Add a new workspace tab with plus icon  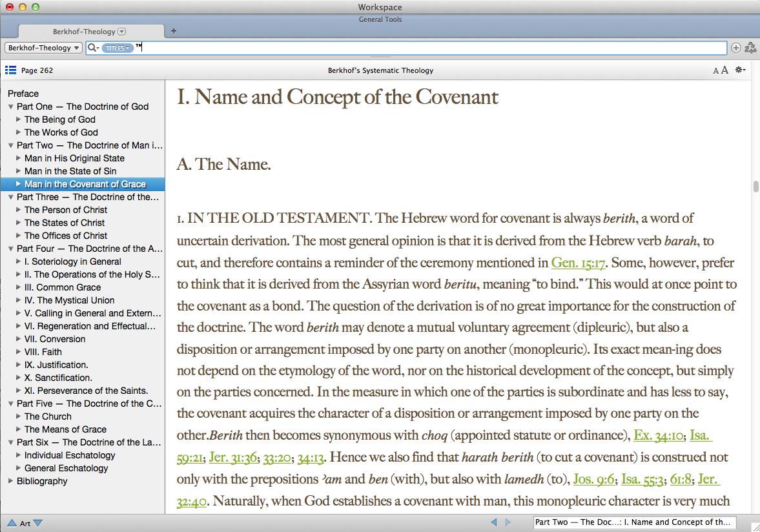[x=173, y=31]
